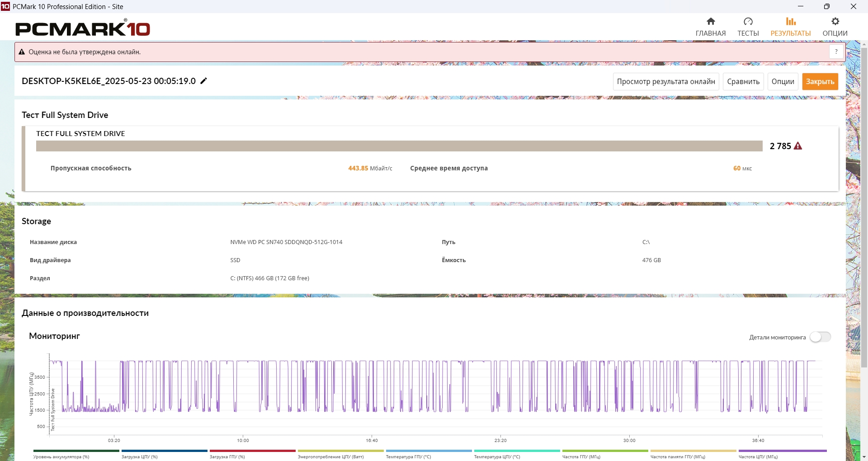The width and height of the screenshot is (868, 461).
Task: Click the PCMark app icon in the title bar
Action: [5, 6]
